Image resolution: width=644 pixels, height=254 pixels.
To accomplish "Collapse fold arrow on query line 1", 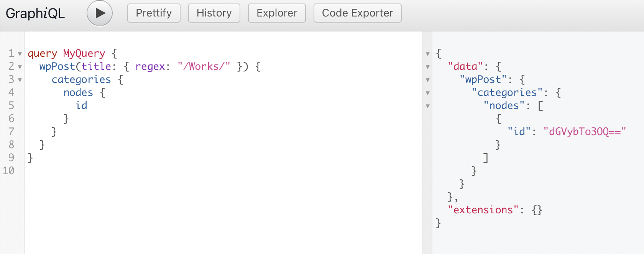I will tap(20, 54).
